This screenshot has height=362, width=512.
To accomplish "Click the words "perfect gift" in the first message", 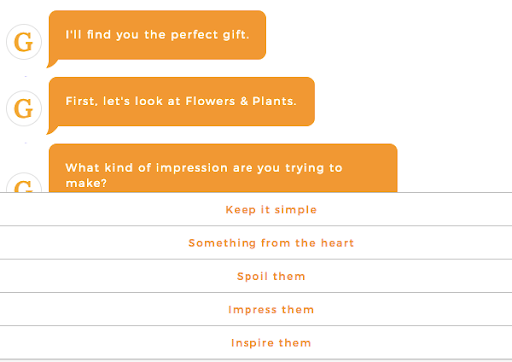I will tap(210, 35).
